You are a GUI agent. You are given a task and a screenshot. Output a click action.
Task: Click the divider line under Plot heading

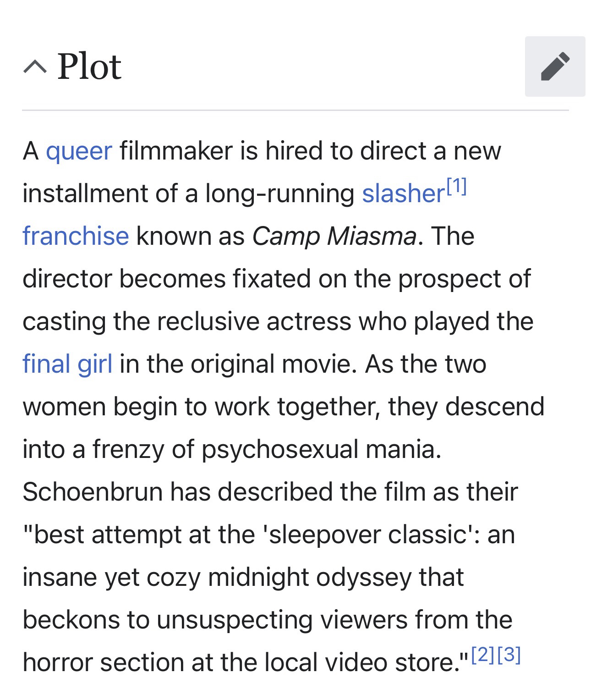(295, 110)
